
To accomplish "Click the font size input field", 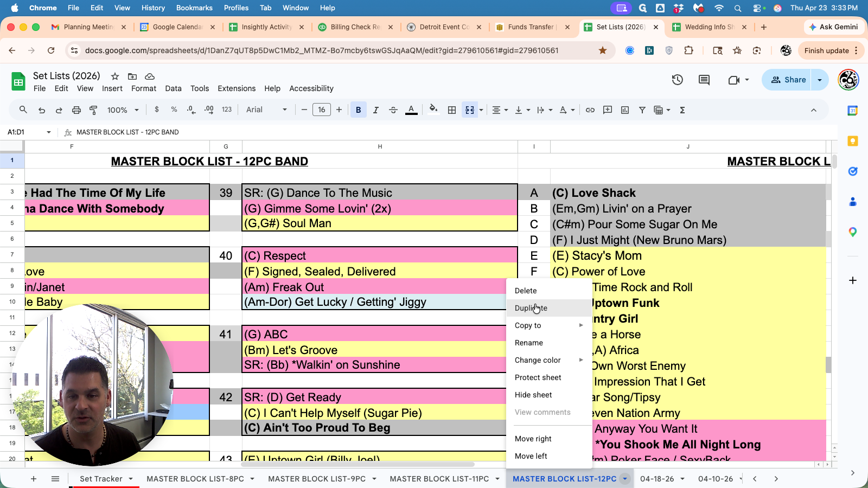I will (x=321, y=110).
